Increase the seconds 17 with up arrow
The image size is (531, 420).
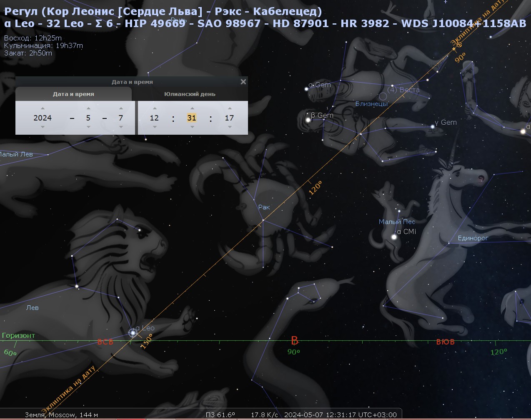tap(230, 108)
